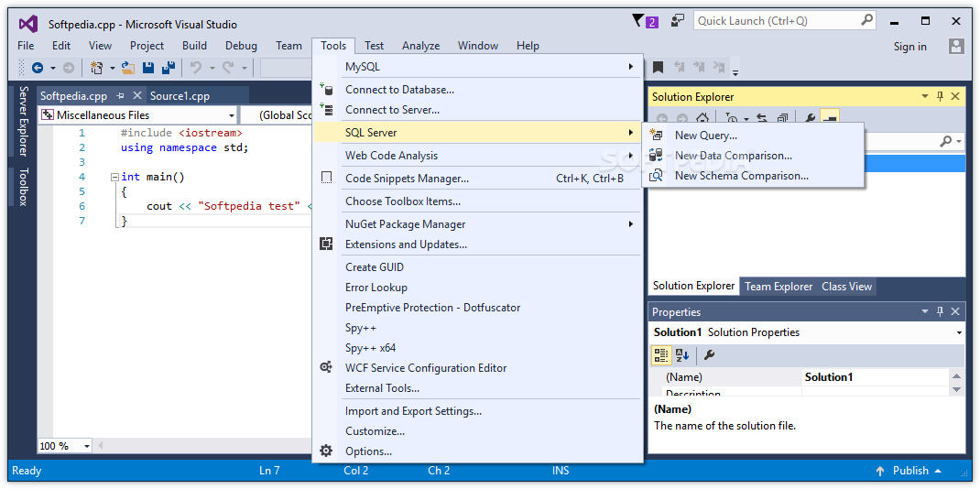Click the Redo arrow icon
The width and height of the screenshot is (980, 489).
[229, 67]
